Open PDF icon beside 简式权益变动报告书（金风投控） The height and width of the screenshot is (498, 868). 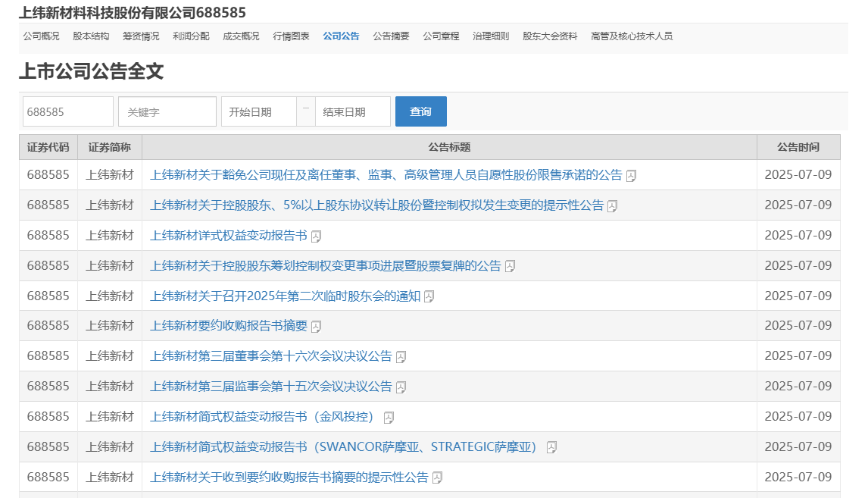[x=389, y=418]
